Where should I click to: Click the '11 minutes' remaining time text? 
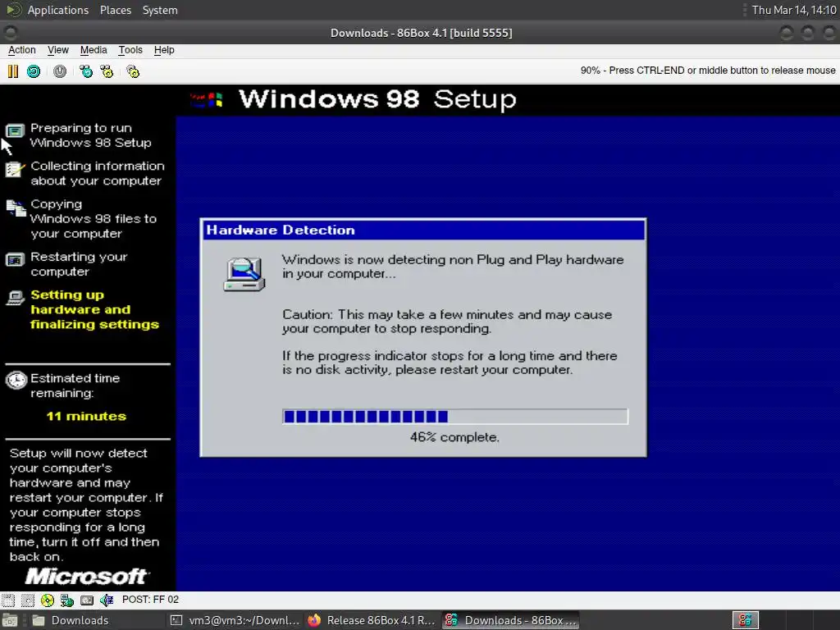click(x=86, y=416)
